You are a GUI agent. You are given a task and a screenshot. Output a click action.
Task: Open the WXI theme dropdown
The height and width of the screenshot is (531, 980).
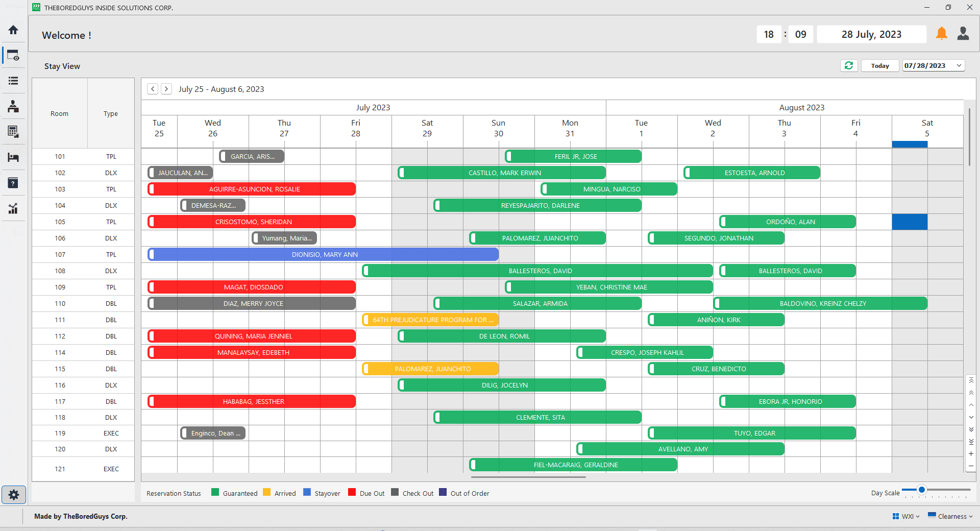906,516
